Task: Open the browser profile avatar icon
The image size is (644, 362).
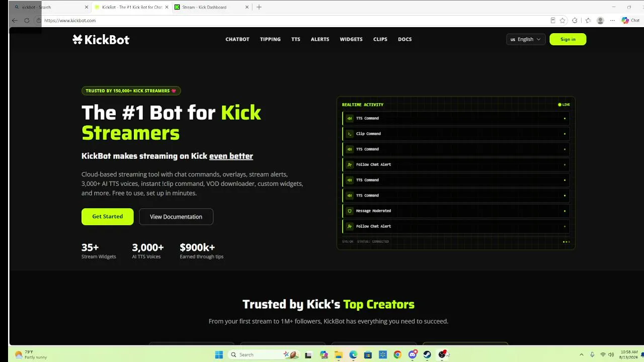Action: 600,21
